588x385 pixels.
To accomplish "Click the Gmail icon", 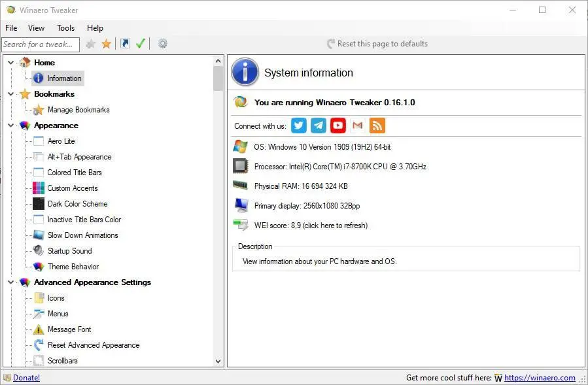I will pyautogui.click(x=357, y=126).
